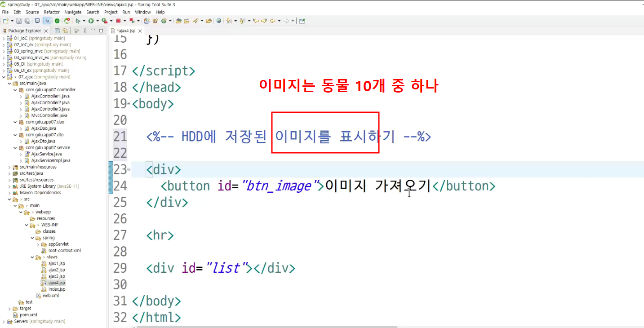Open the dropdown arrow beside the New icon

coord(12,21)
